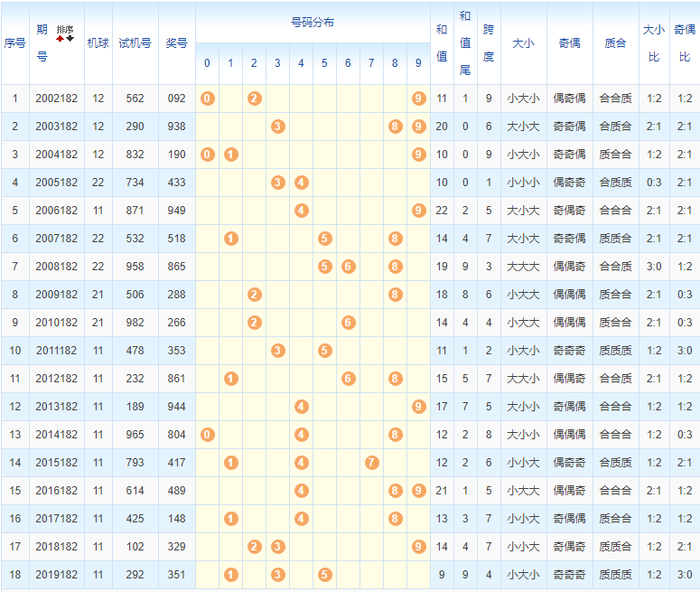Click orange 0 ball in row 2014182
This screenshot has height=592, width=700.
pos(207,435)
